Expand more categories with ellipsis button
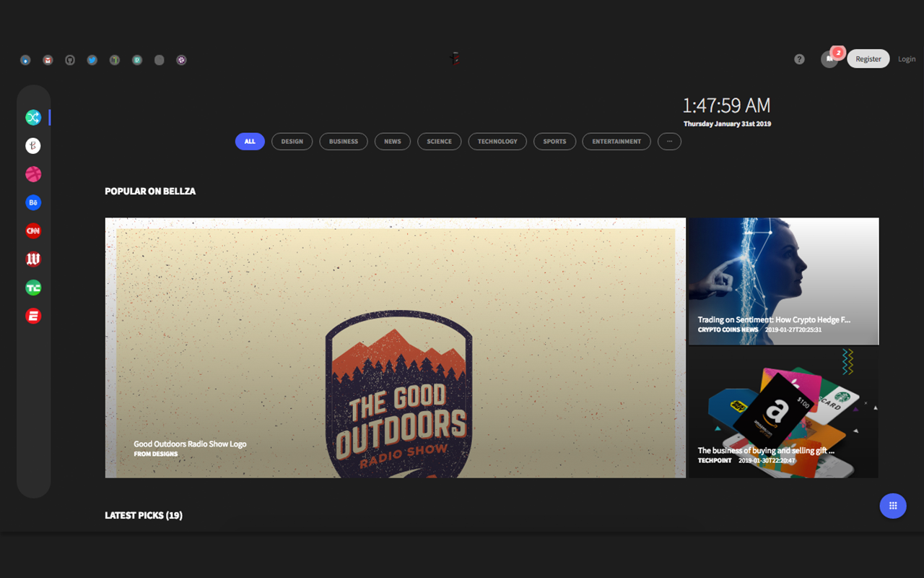924x578 pixels. [669, 142]
